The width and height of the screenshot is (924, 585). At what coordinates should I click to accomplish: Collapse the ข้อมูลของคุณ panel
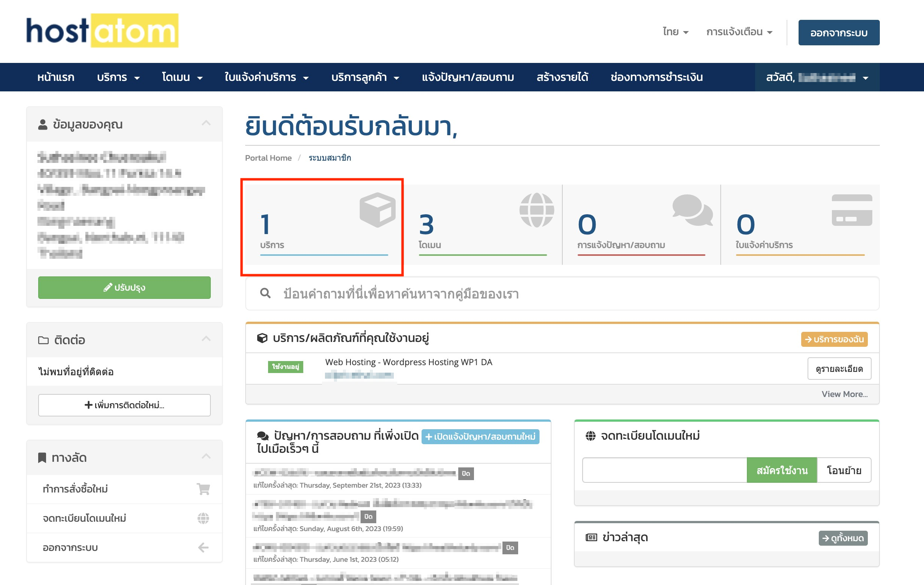pyautogui.click(x=206, y=123)
